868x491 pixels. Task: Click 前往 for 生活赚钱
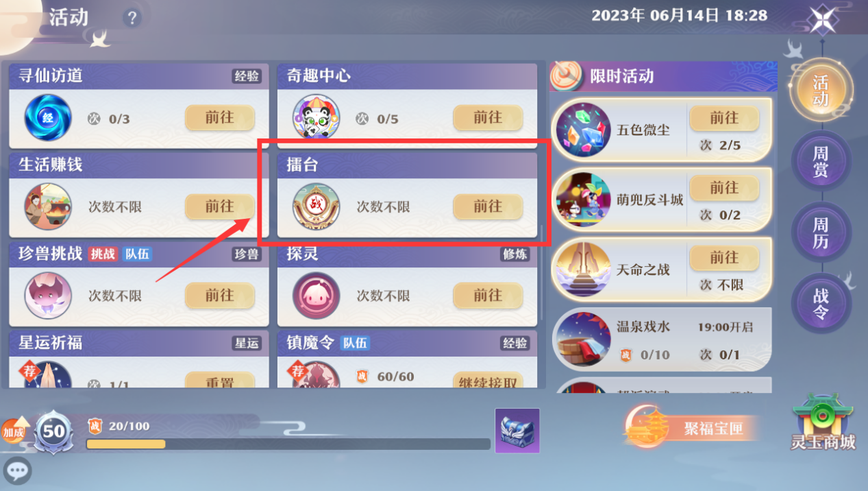tap(220, 206)
